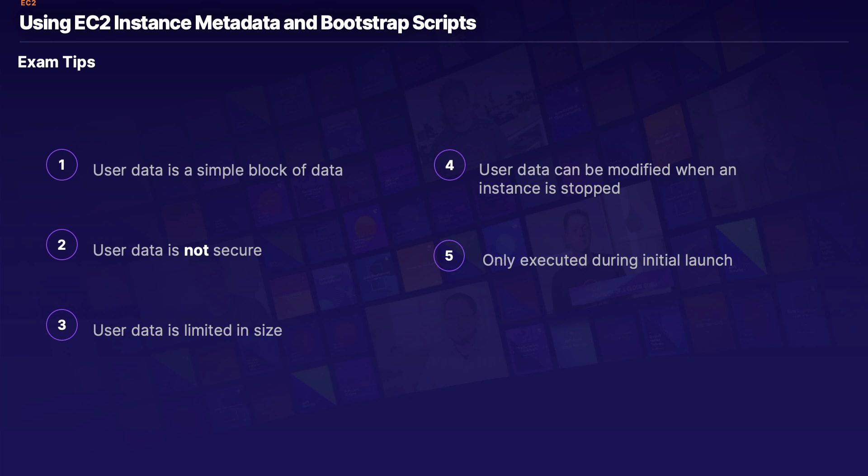This screenshot has width=868, height=476.
Task: Click the word "EC2" inside the main title
Action: coord(92,23)
